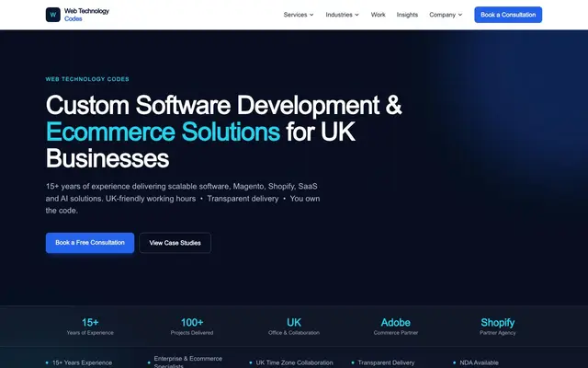588x368 pixels.
Task: Click the UK Office & Collaboration stat
Action: click(x=294, y=327)
